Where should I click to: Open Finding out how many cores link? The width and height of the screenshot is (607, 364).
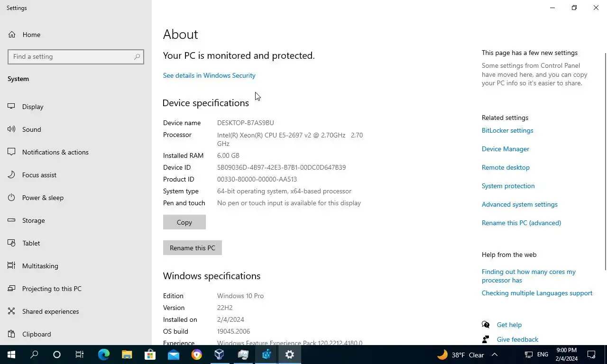tap(529, 276)
